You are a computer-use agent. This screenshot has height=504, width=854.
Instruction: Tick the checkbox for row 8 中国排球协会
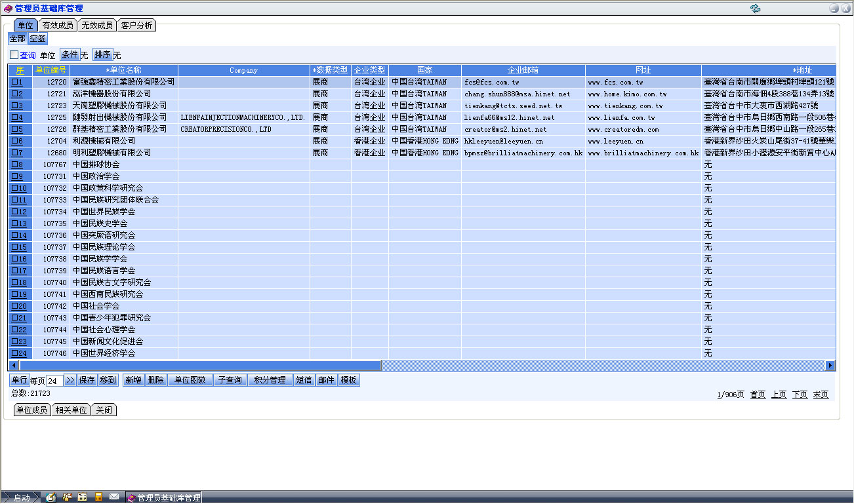[14, 165]
